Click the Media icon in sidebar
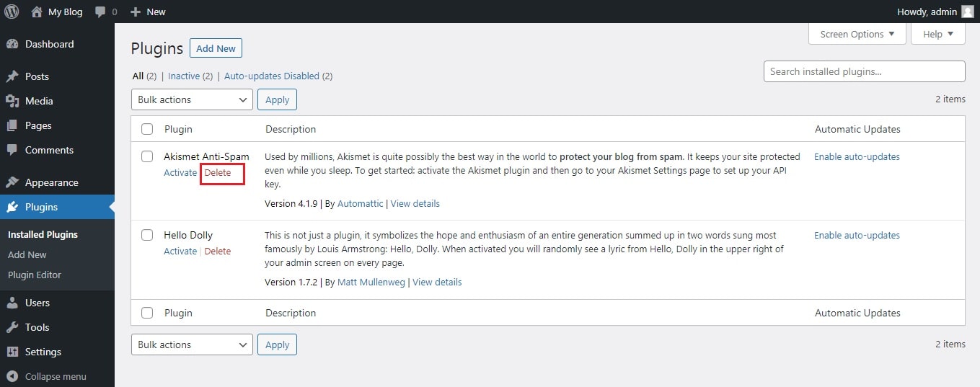The image size is (980, 387). coord(12,101)
